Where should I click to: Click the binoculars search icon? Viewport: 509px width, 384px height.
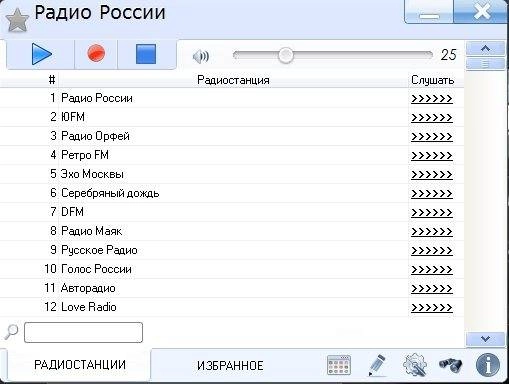point(450,365)
